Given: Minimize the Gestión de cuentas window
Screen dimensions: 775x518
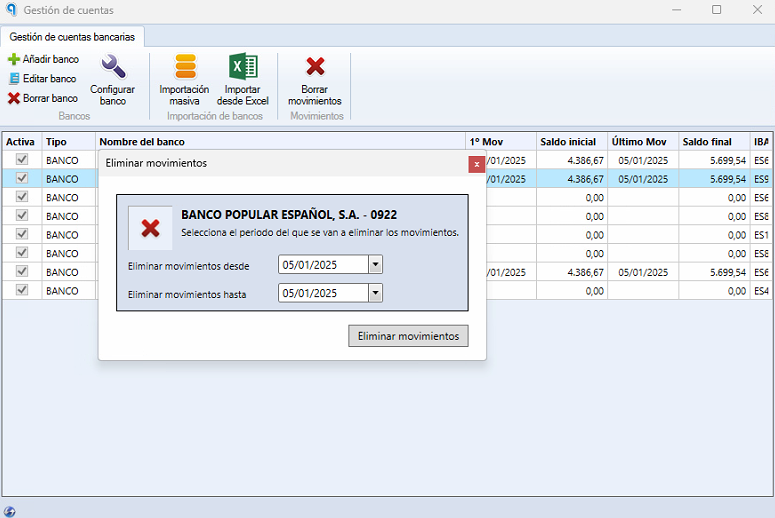Looking at the screenshot, I should (676, 10).
